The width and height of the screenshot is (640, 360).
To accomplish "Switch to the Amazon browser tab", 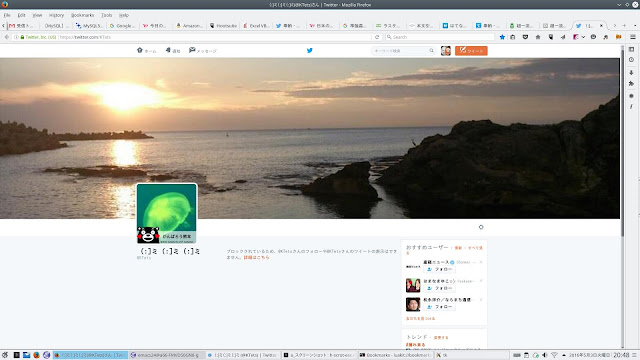I will pyautogui.click(x=190, y=25).
